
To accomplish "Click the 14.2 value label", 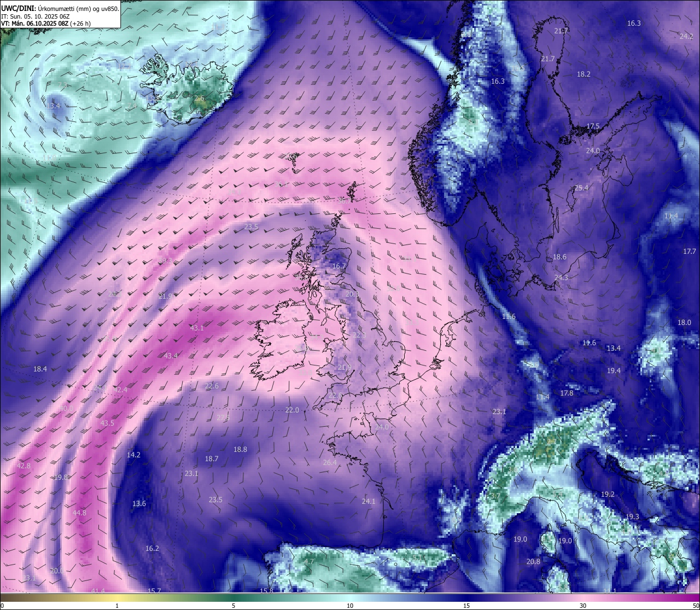I will pyautogui.click(x=133, y=455).
